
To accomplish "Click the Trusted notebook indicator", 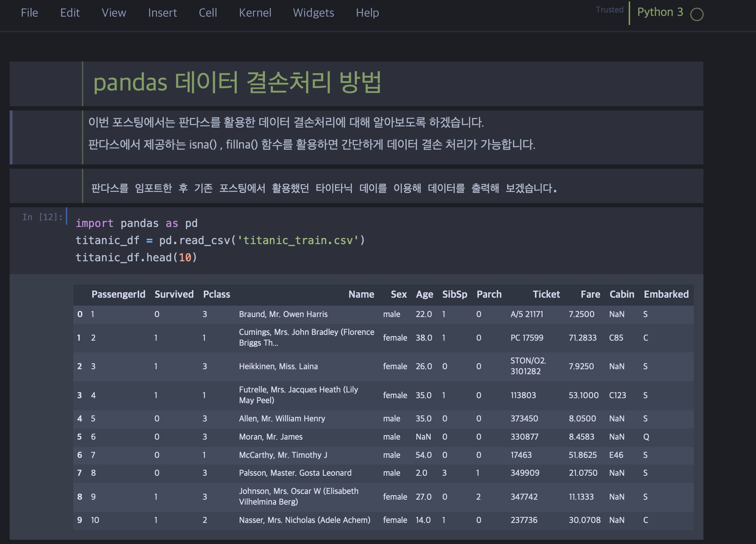I will 609,10.
